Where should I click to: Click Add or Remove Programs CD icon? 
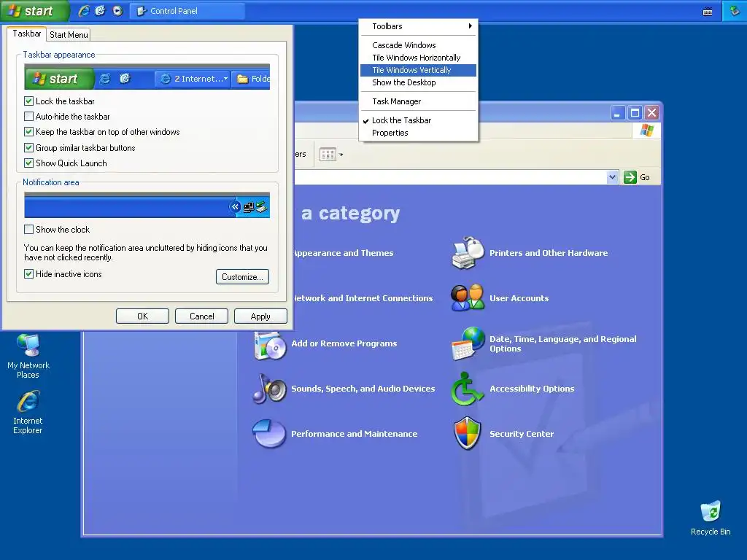pyautogui.click(x=270, y=345)
